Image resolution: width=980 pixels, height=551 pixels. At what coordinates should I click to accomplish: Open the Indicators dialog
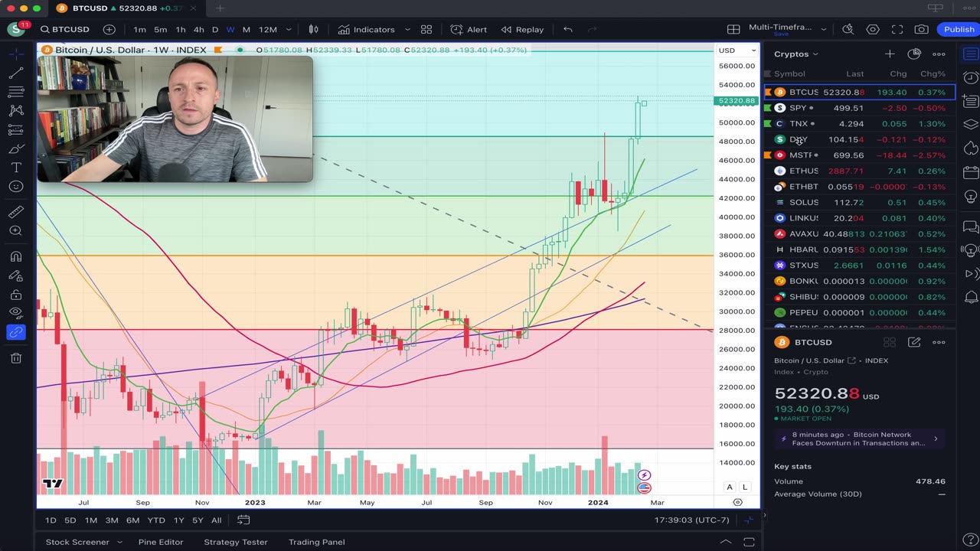pos(366,29)
